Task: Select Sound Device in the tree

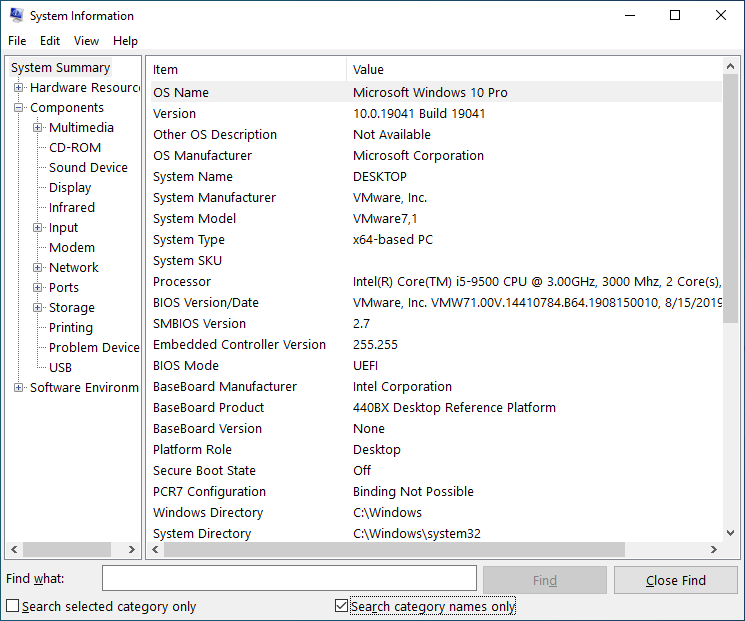Action: pos(88,167)
